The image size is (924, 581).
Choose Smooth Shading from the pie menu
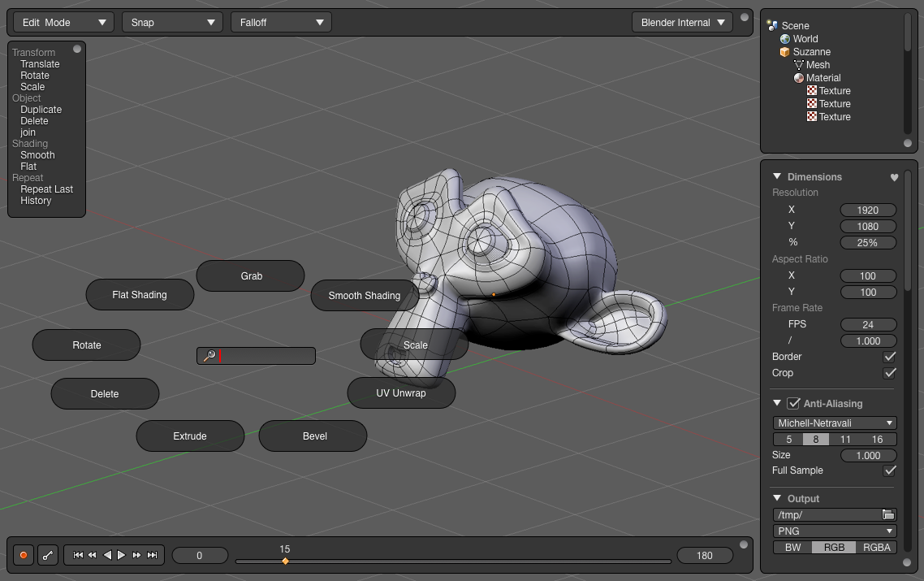tap(365, 296)
